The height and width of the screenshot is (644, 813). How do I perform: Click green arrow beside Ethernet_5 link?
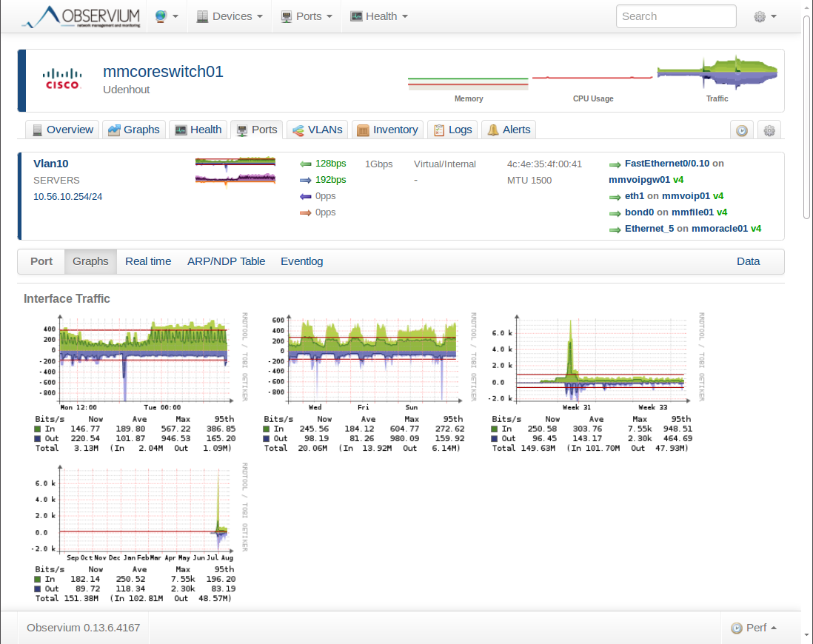coord(615,229)
